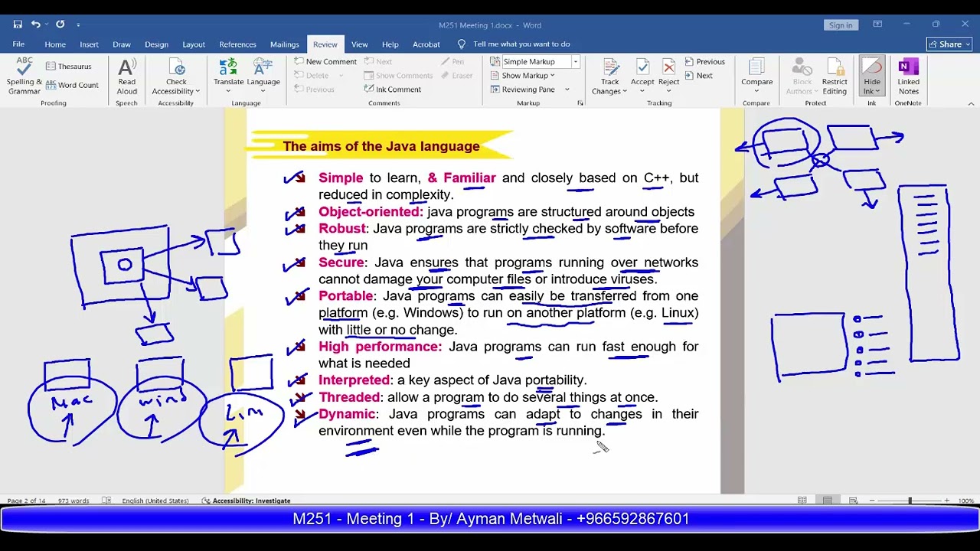Start Read Aloud
The height and width of the screenshot is (551, 980).
click(126, 77)
